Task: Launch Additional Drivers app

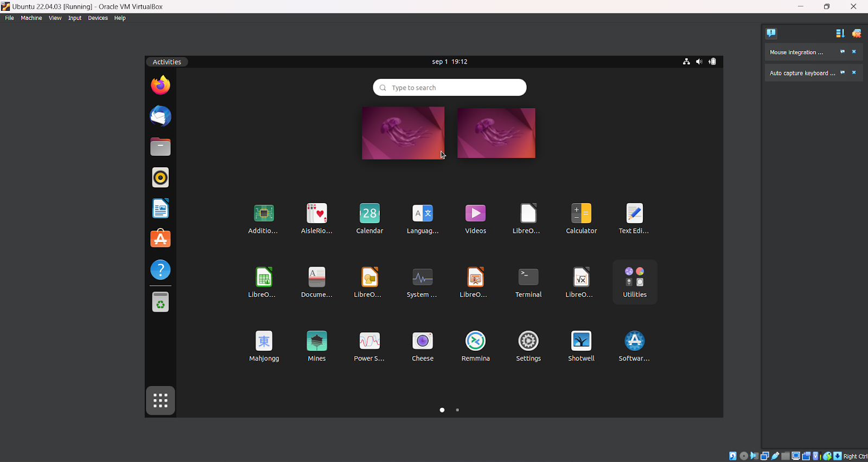Action: 263,218
